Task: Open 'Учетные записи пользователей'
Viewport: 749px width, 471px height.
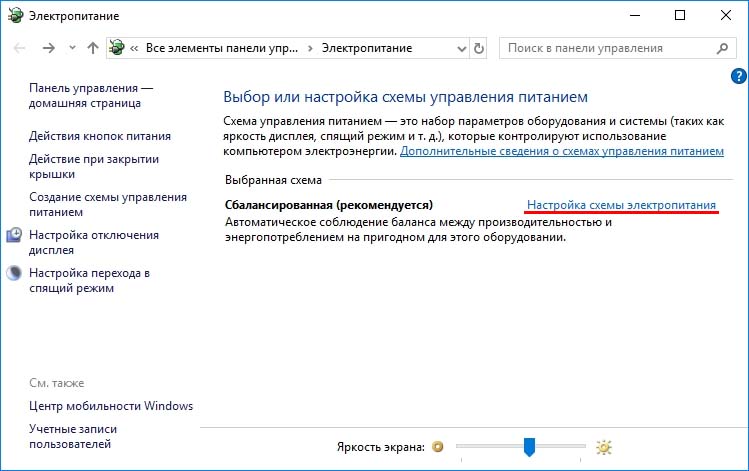Action: [x=73, y=436]
